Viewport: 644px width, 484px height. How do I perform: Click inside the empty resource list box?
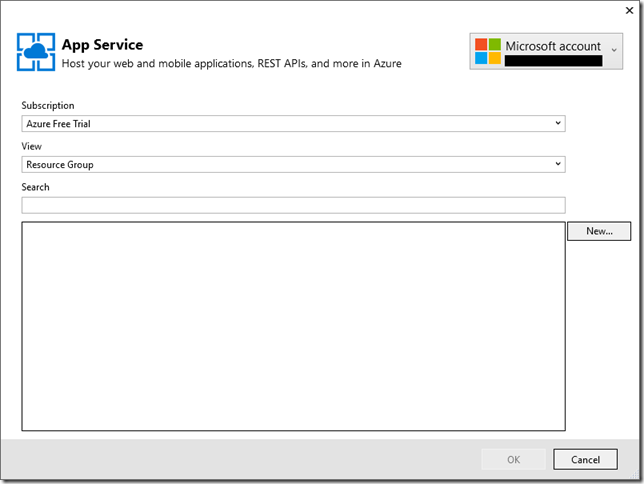tap(293, 326)
